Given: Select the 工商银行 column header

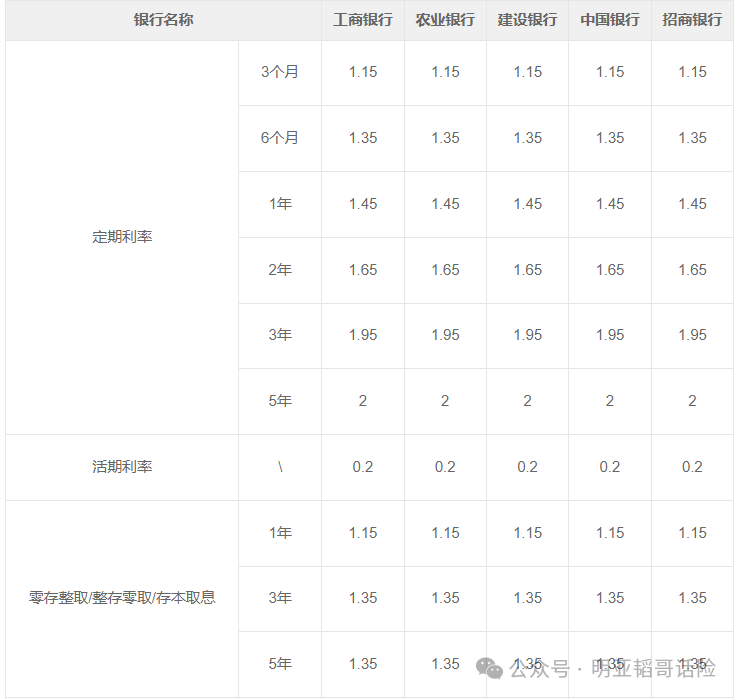Looking at the screenshot, I should tap(362, 20).
